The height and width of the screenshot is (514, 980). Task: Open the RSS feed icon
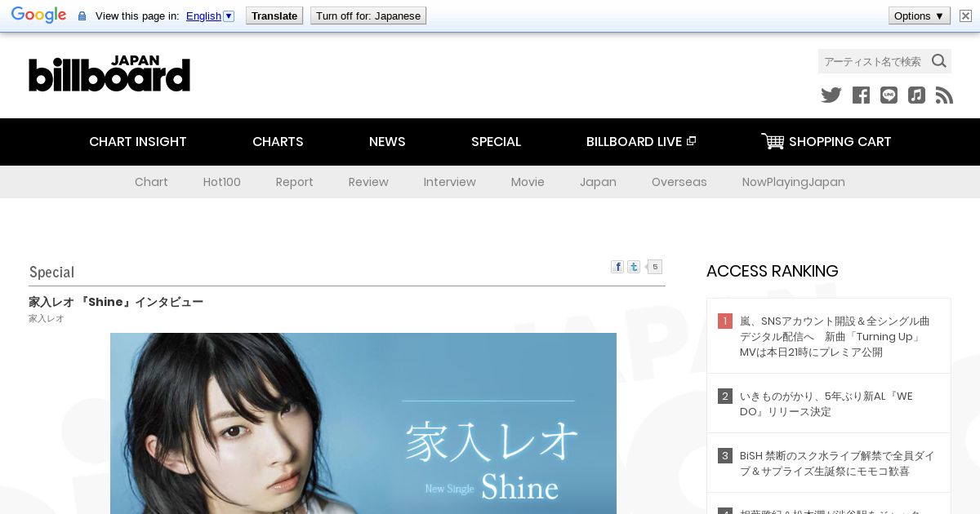(x=944, y=95)
